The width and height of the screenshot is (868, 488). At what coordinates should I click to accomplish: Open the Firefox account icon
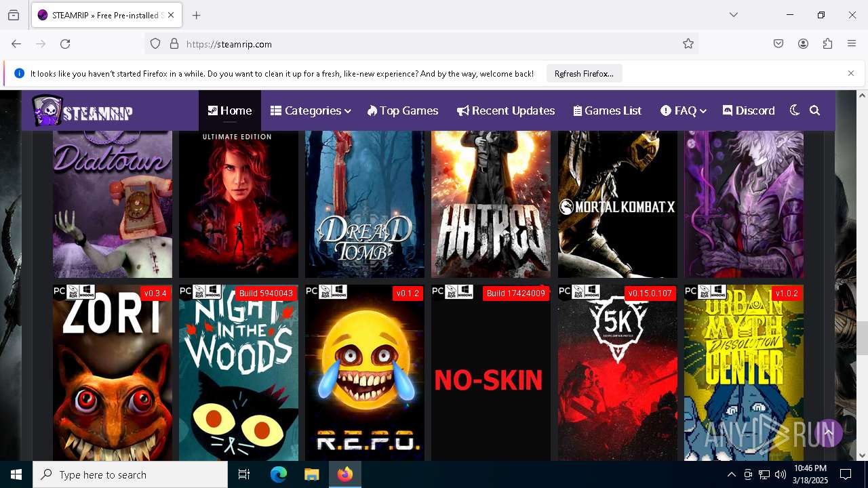coord(803,43)
